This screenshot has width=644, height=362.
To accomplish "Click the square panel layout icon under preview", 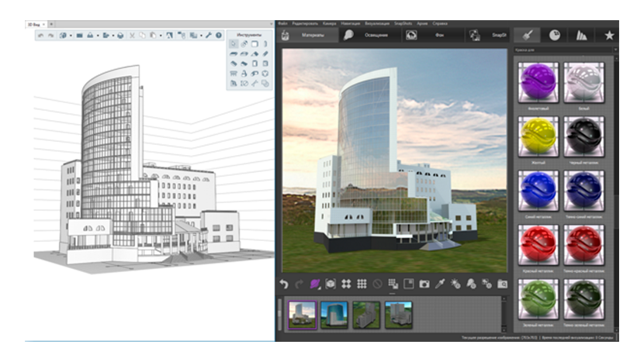I will [x=409, y=284].
